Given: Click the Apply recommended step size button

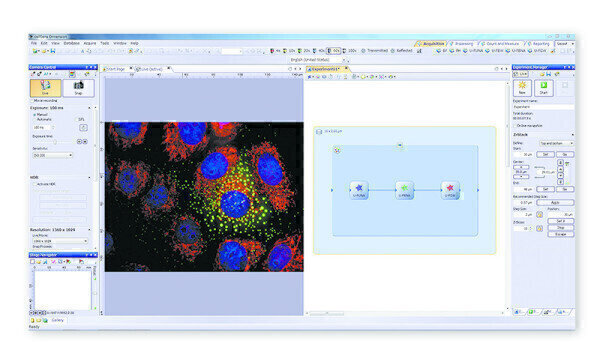Looking at the screenshot, I should pyautogui.click(x=555, y=202).
